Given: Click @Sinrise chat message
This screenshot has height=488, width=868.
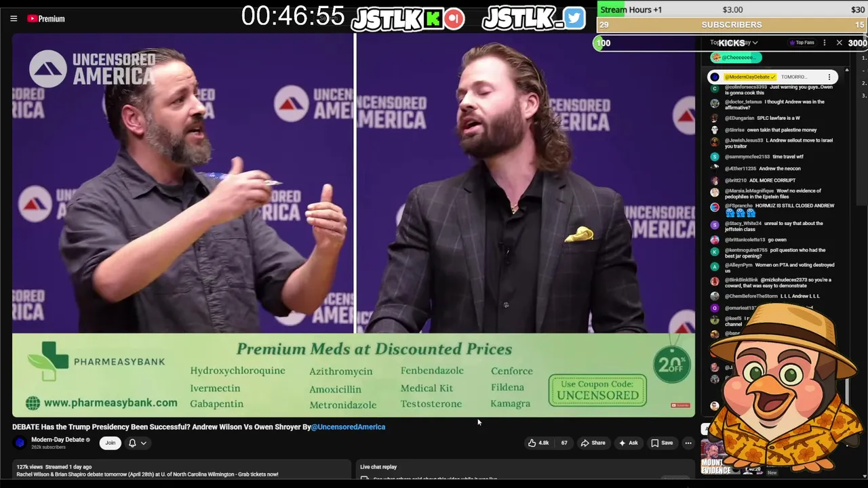Looking at the screenshot, I should [x=773, y=130].
